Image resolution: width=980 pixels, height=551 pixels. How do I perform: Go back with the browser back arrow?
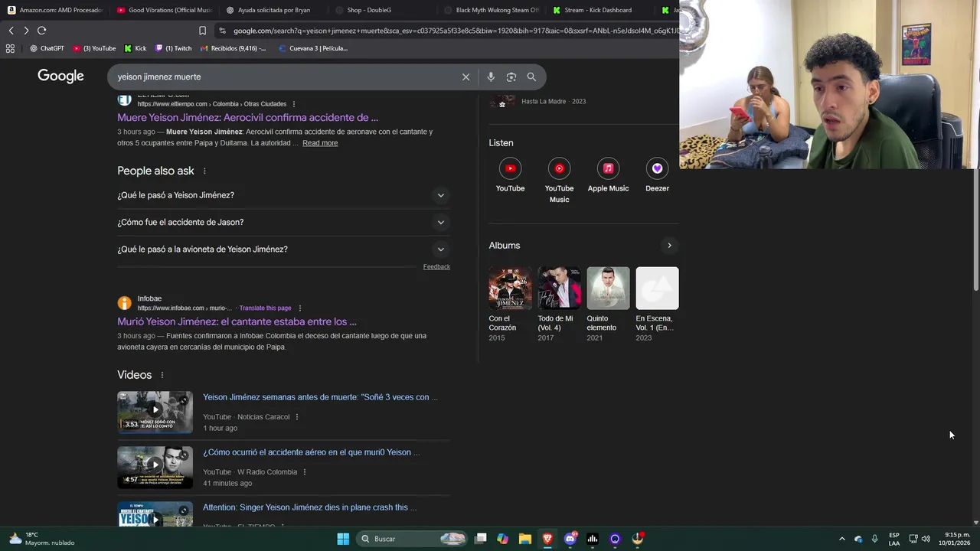(11, 31)
